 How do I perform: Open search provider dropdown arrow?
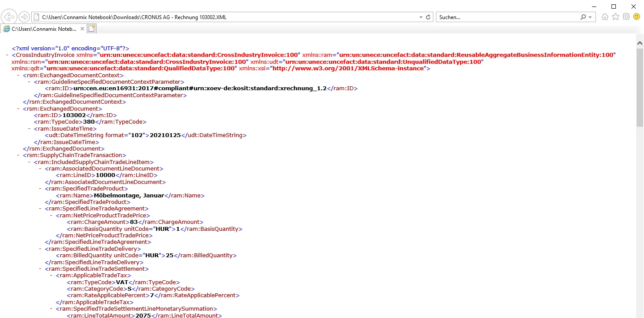pyautogui.click(x=590, y=17)
